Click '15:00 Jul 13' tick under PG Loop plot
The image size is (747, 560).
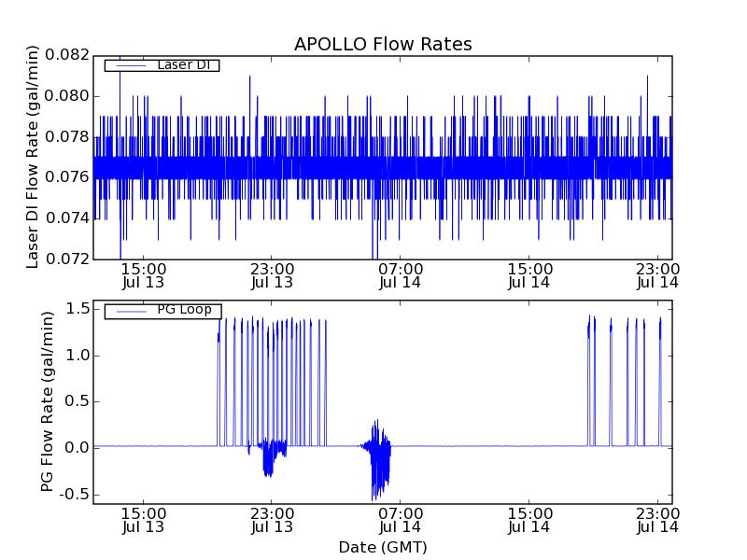144,521
